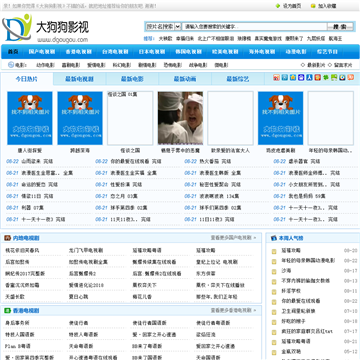Click icon beside 年轻的母亲韩国动漫电影 ranking row
This screenshot has width=360, height=360.
pyautogui.click(x=274, y=262)
